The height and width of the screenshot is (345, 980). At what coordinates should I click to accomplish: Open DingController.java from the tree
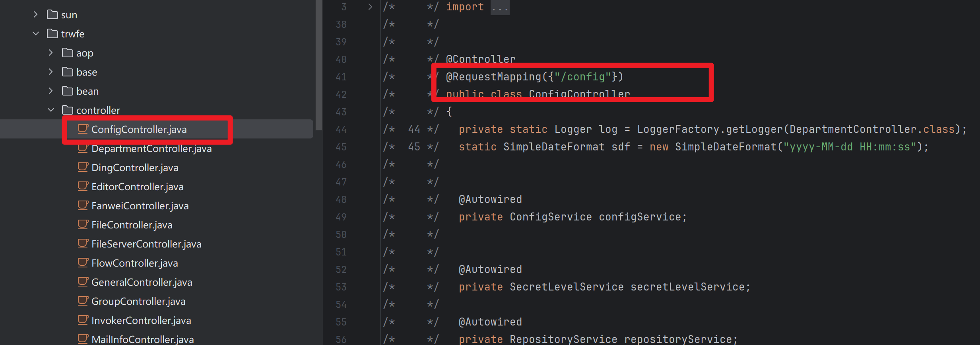pyautogui.click(x=135, y=168)
